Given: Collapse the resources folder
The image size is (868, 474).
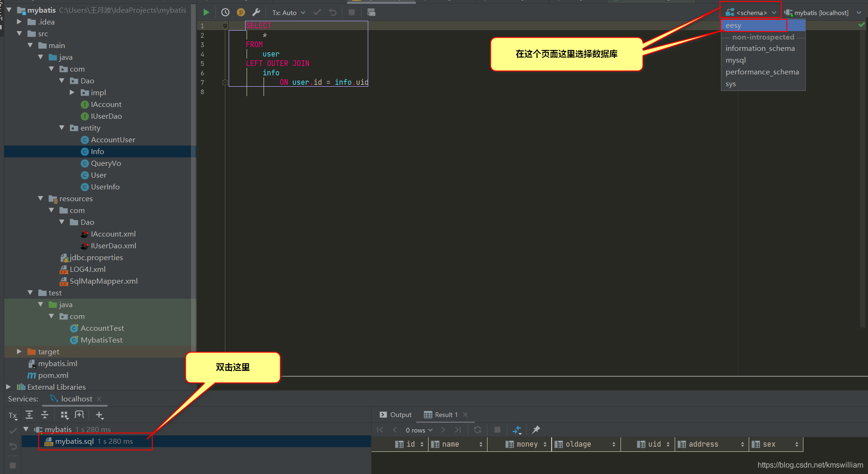Looking at the screenshot, I should click(x=41, y=198).
